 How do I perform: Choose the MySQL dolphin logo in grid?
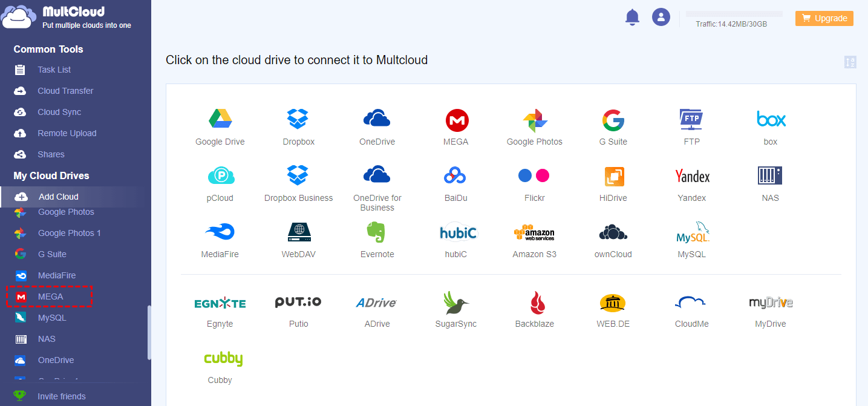693,232
